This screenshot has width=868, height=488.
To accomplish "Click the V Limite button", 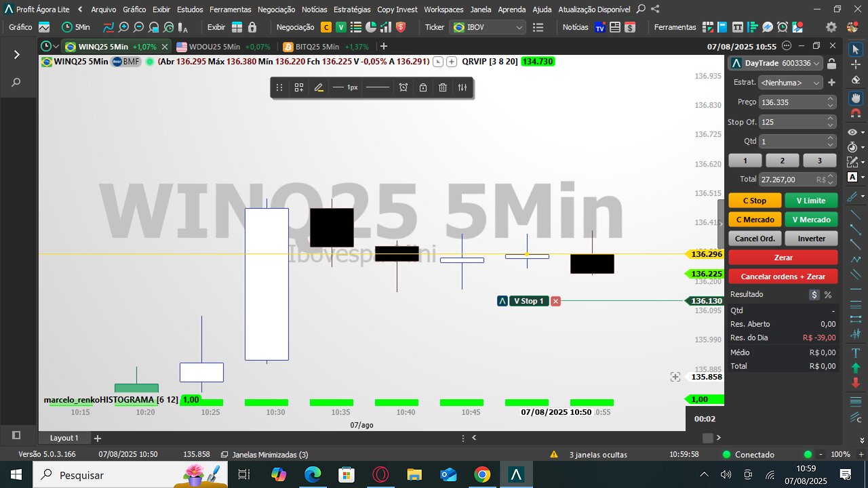I will [811, 201].
